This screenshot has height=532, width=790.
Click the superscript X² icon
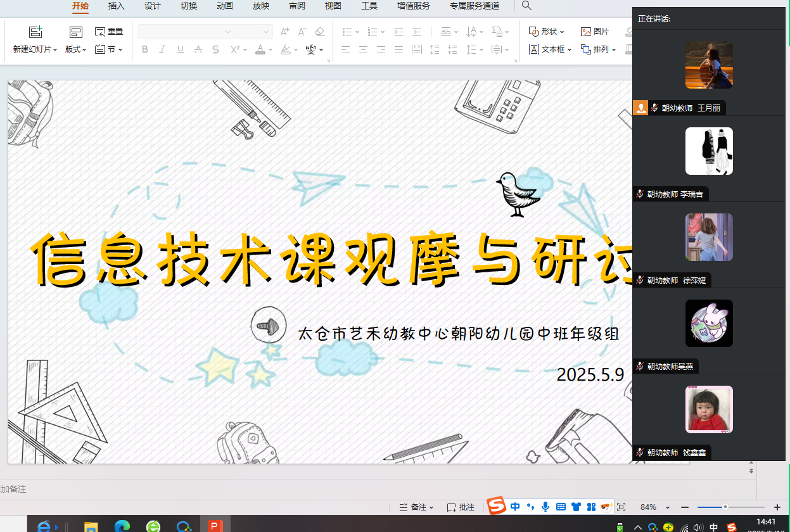click(x=235, y=49)
